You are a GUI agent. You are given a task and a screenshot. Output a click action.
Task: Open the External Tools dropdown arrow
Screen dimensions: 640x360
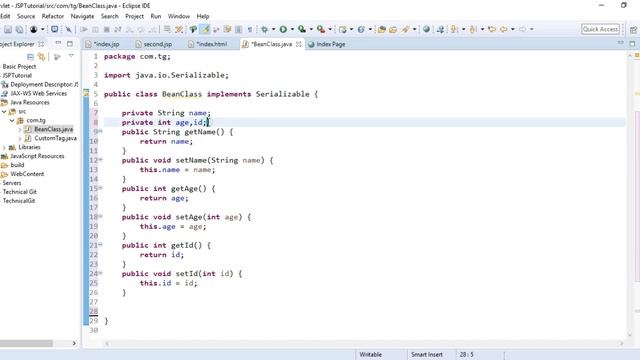(330, 29)
